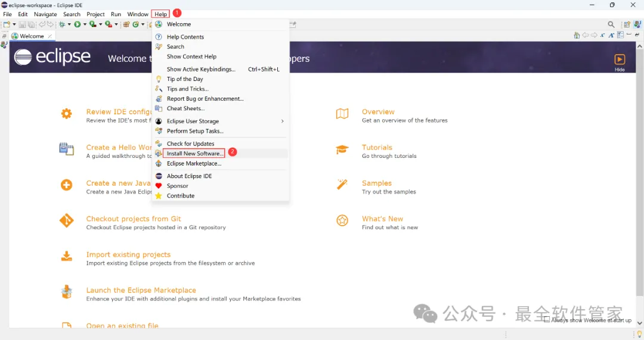Open the Tutorials link
The image size is (644, 340).
pos(377,147)
